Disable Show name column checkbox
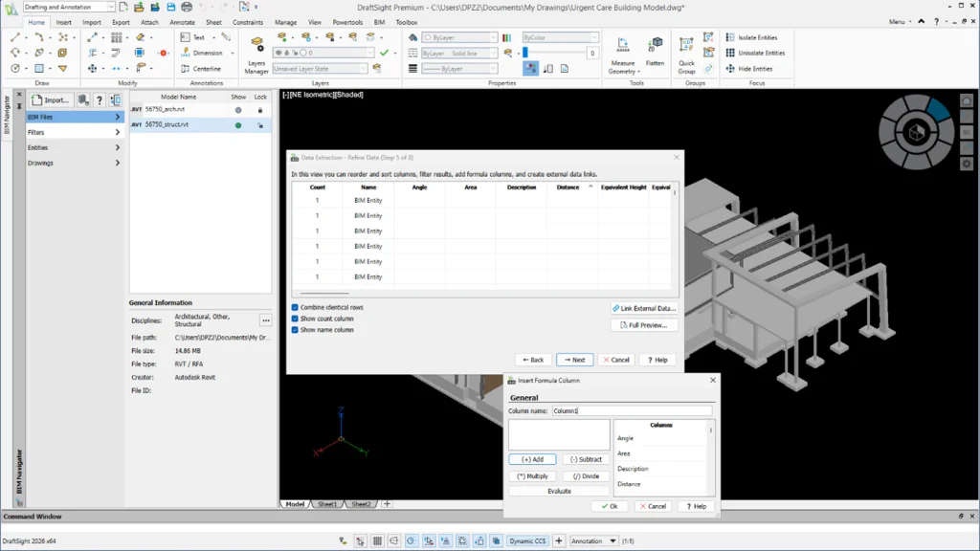The height and width of the screenshot is (551, 980). pyautogui.click(x=296, y=330)
